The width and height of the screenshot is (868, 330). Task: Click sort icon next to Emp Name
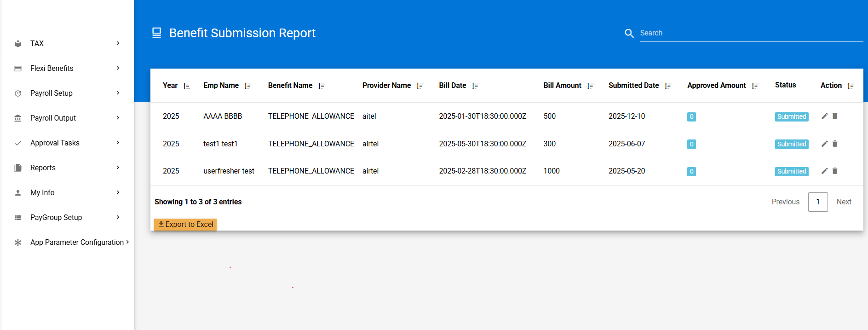click(248, 86)
